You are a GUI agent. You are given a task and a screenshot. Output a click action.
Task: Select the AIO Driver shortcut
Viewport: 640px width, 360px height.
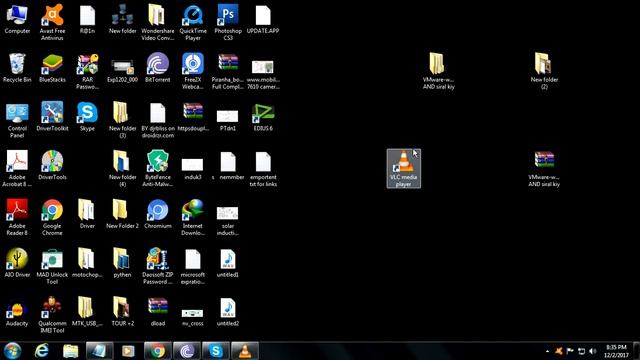tap(17, 262)
